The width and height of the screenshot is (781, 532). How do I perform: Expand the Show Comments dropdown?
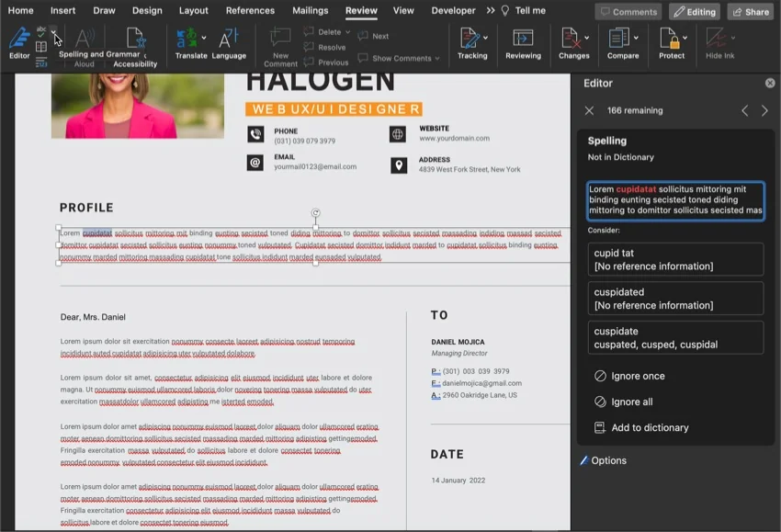(x=437, y=58)
